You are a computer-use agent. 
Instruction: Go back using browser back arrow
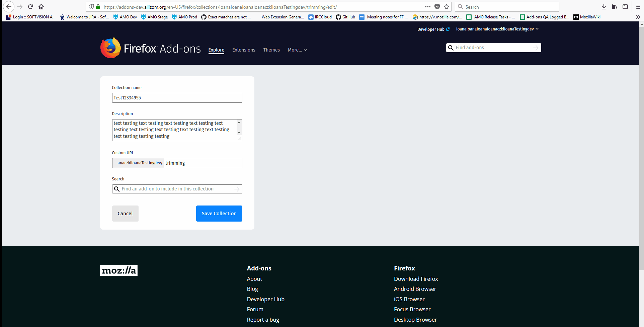[x=9, y=7]
